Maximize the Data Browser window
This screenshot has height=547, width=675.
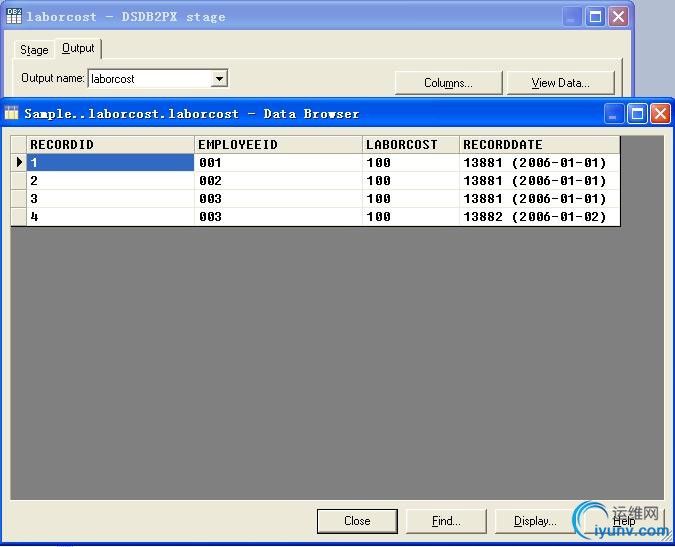[637, 114]
